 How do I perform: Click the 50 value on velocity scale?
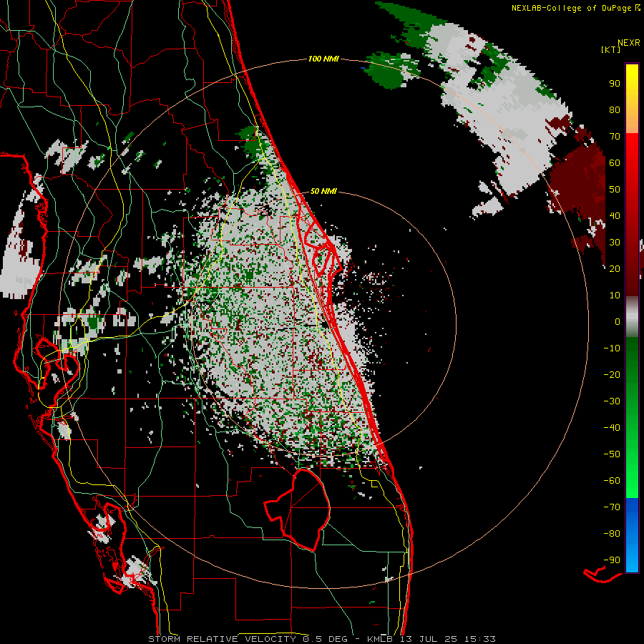click(x=615, y=190)
